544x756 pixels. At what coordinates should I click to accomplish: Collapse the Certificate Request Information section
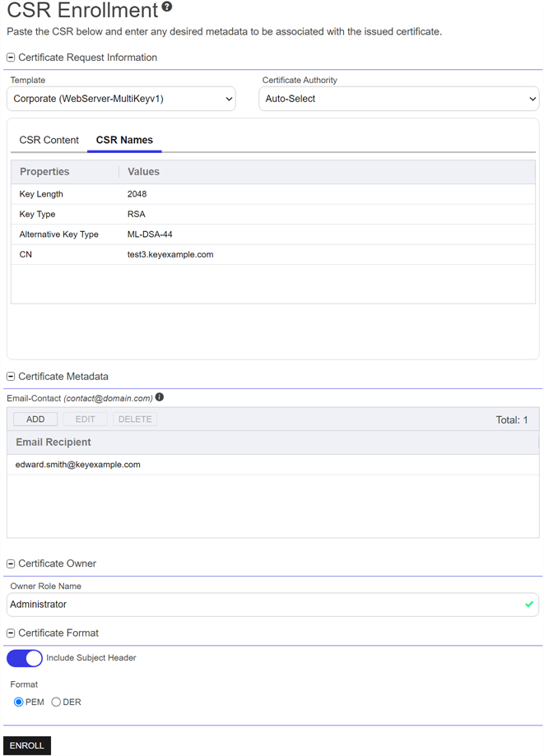click(x=11, y=58)
